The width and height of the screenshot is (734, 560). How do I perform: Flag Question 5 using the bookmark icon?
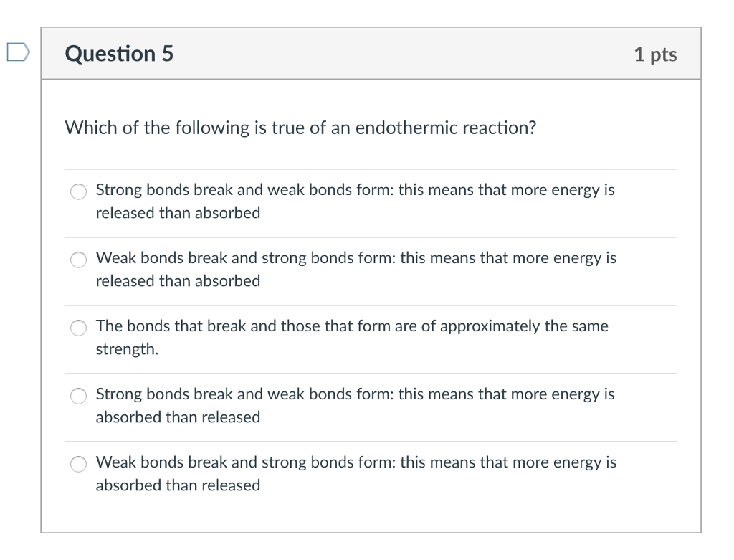(16, 51)
